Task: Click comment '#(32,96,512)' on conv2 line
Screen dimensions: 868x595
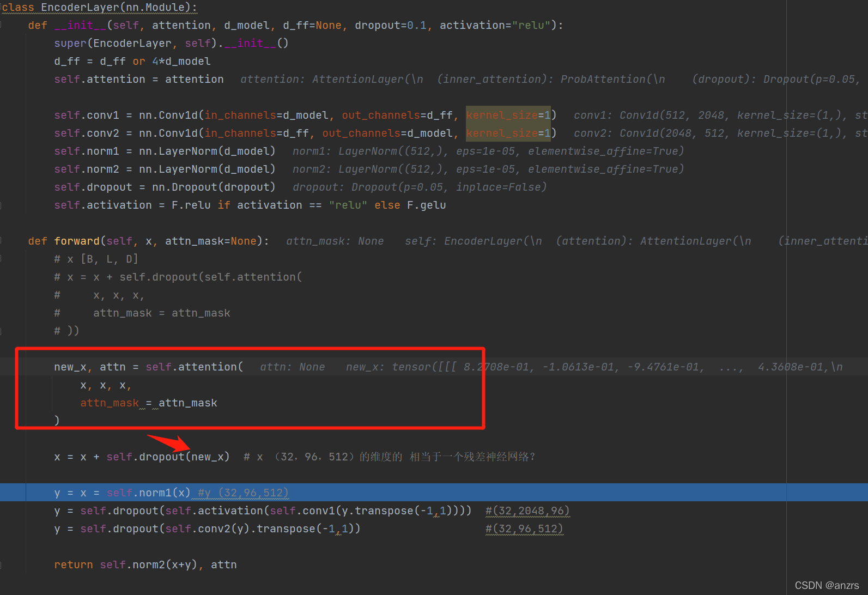Action: [525, 529]
